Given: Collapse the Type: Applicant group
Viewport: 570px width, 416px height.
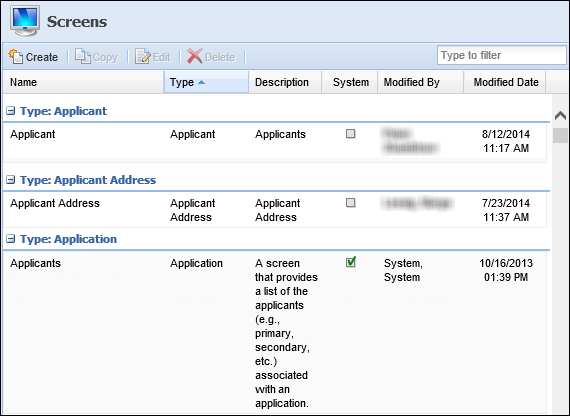Looking at the screenshot, I should tap(11, 111).
